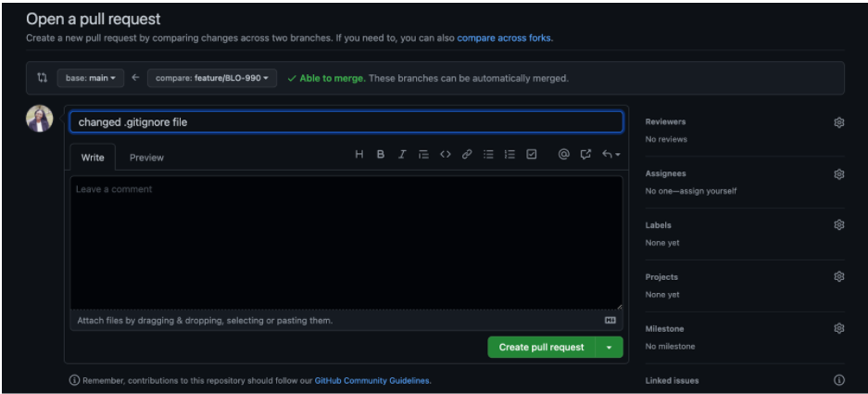Toggle bold formatting in comment toolbar

click(x=381, y=155)
